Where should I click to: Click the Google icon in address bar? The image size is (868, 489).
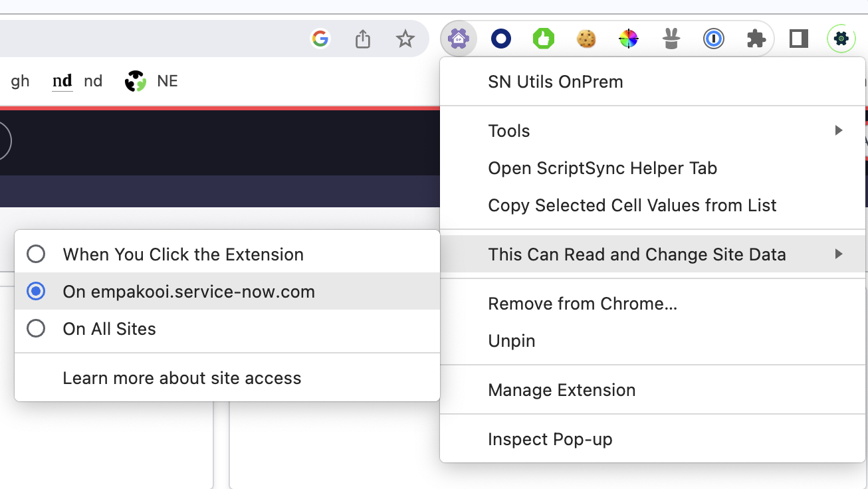click(x=320, y=39)
